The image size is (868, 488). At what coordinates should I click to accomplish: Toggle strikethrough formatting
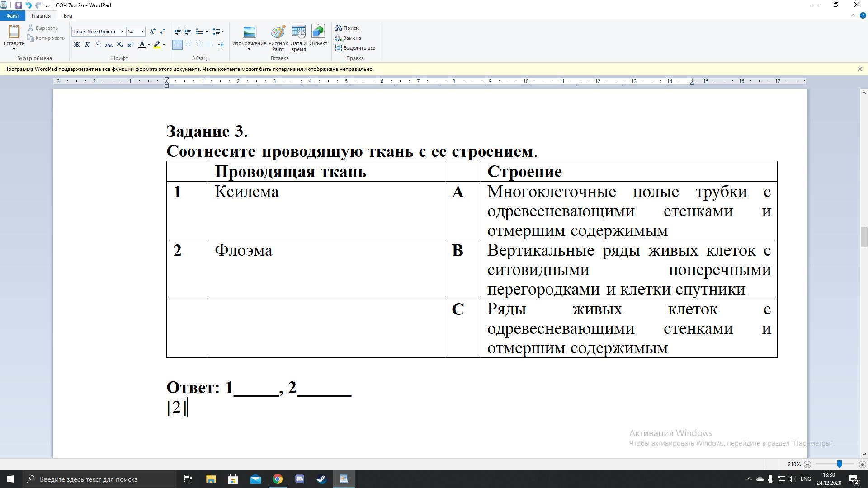[x=108, y=45]
